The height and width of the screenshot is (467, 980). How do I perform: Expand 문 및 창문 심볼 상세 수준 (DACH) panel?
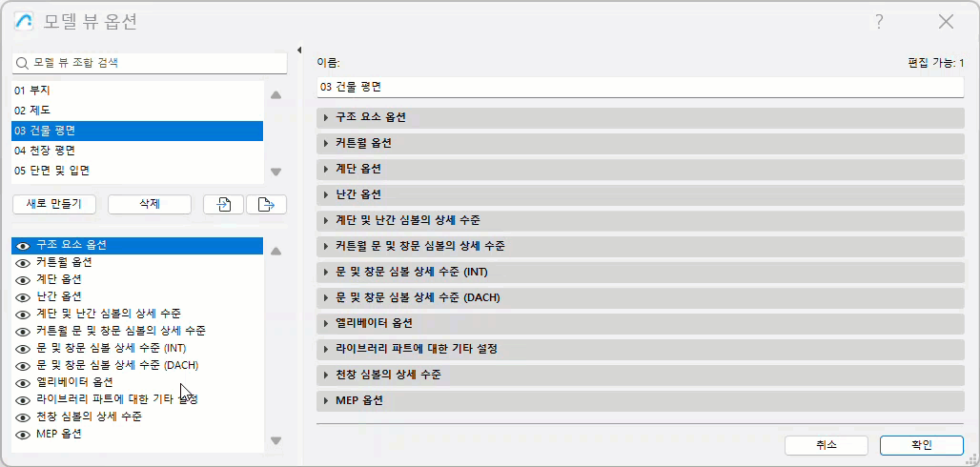641,297
